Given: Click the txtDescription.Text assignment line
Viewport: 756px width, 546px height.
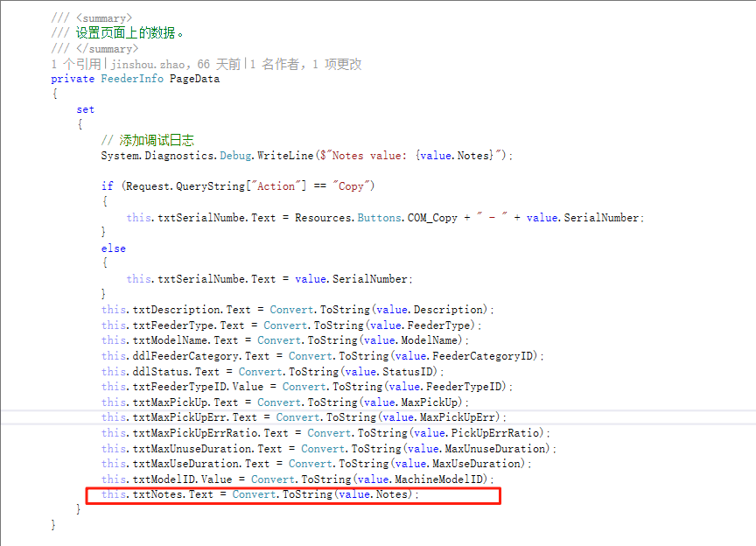Looking at the screenshot, I should tap(297, 310).
